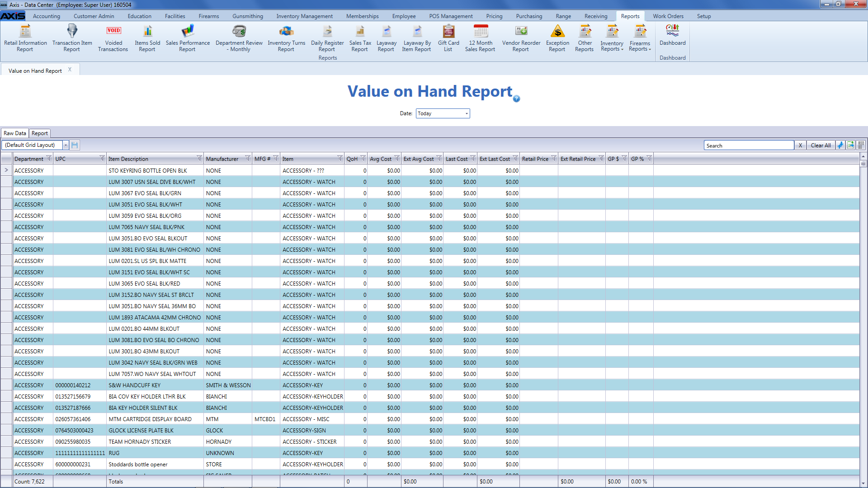Viewport: 868px width, 488px height.
Task: Select the row indicator of STO KEYRING row
Action: click(x=6, y=170)
